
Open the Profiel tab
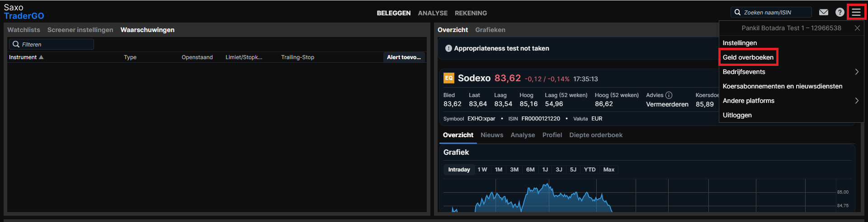[552, 135]
